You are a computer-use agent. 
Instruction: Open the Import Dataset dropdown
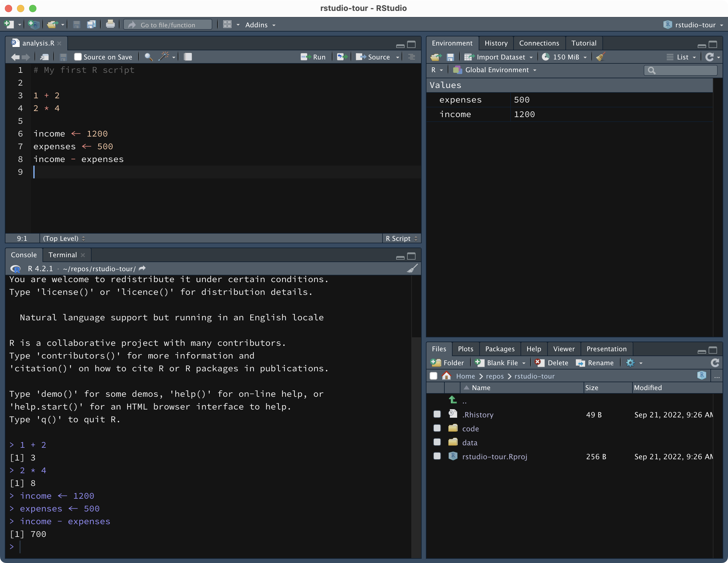coord(498,57)
